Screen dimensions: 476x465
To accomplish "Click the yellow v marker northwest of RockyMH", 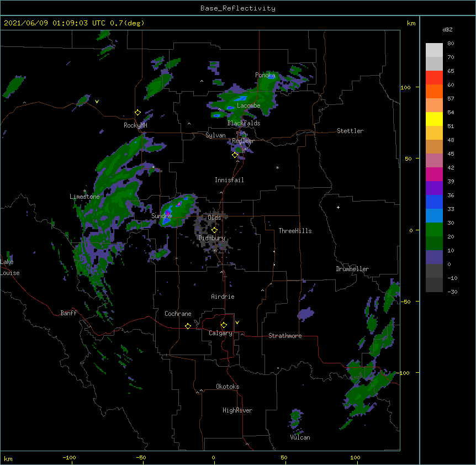I will pos(97,102).
